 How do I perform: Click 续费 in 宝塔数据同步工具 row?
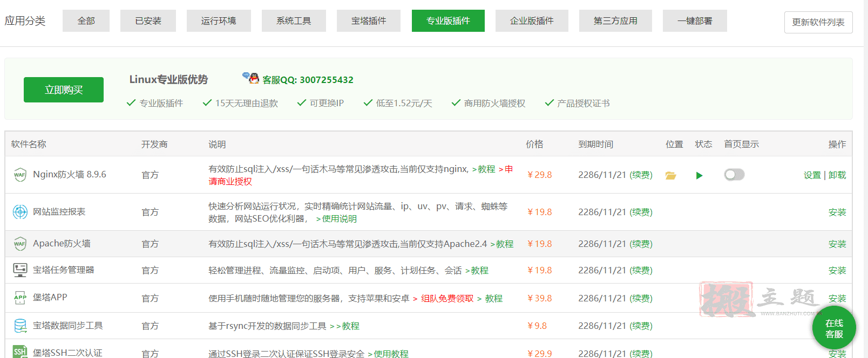(641, 326)
